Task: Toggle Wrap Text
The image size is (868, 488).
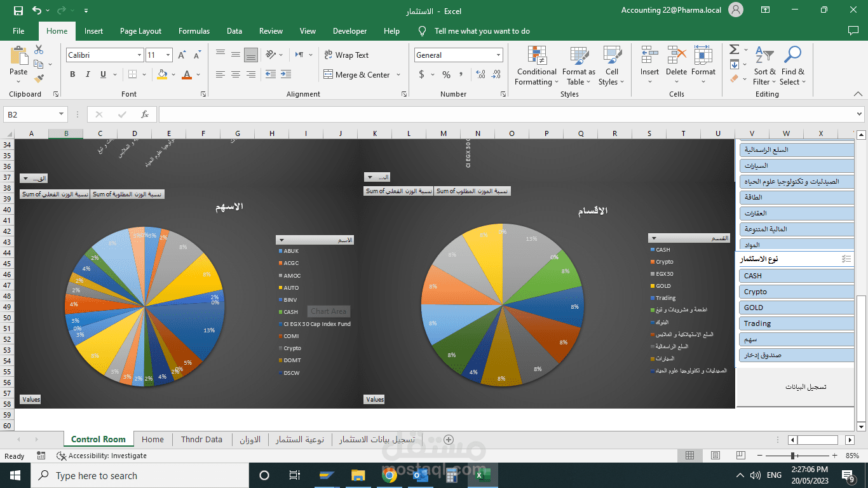Action: click(346, 55)
